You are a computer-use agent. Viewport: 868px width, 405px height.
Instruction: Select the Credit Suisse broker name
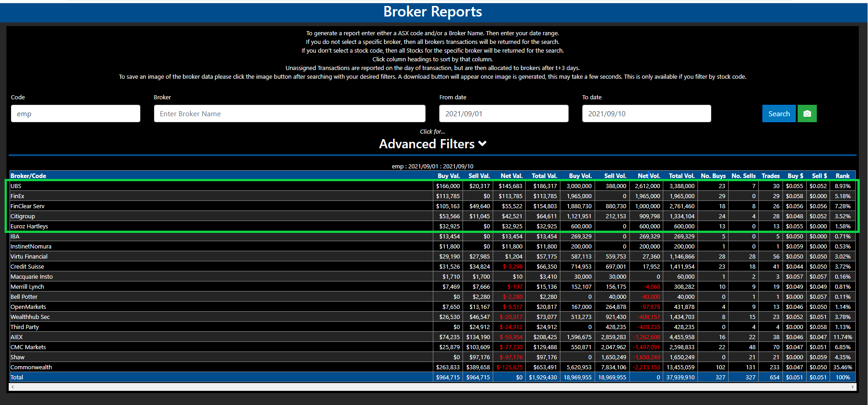click(27, 266)
